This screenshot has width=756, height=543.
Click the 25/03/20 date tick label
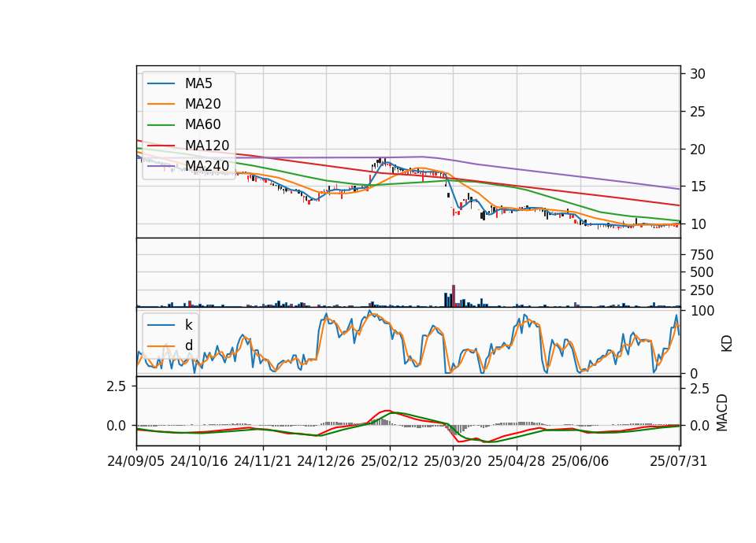(453, 461)
